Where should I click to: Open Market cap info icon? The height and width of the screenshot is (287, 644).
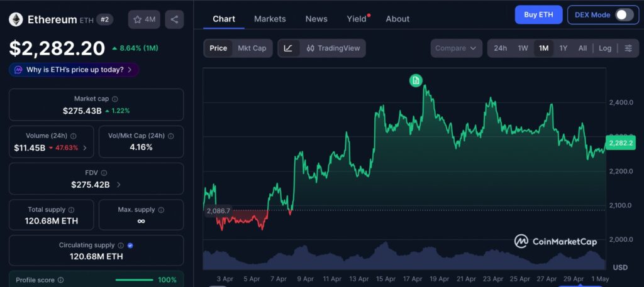click(115, 99)
